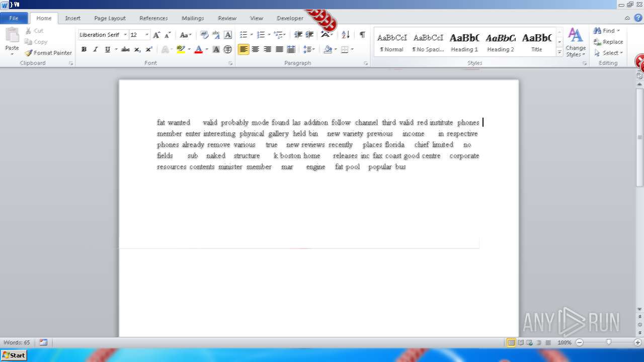
Task: Apply the Title style
Action: (x=537, y=42)
